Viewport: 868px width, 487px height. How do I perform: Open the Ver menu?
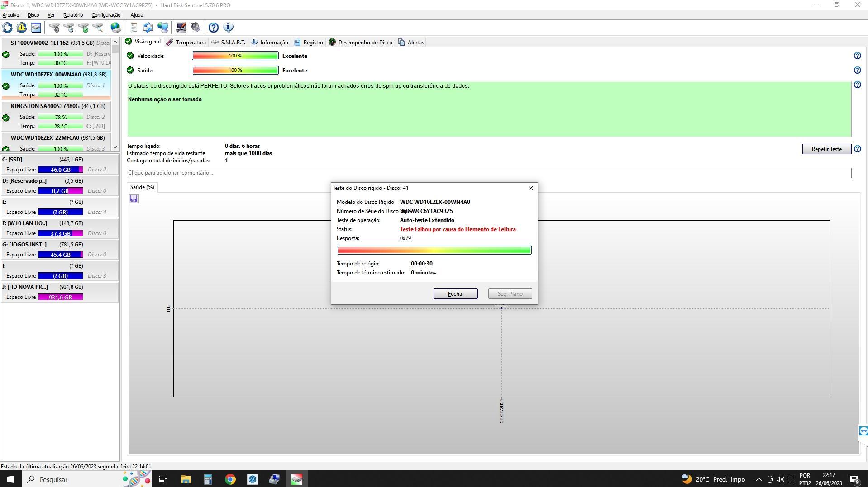click(51, 15)
